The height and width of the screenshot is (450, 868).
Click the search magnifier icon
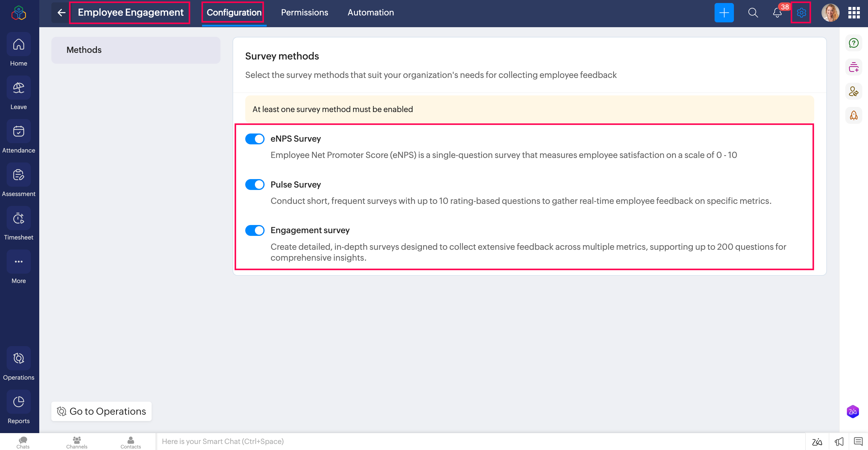point(753,13)
